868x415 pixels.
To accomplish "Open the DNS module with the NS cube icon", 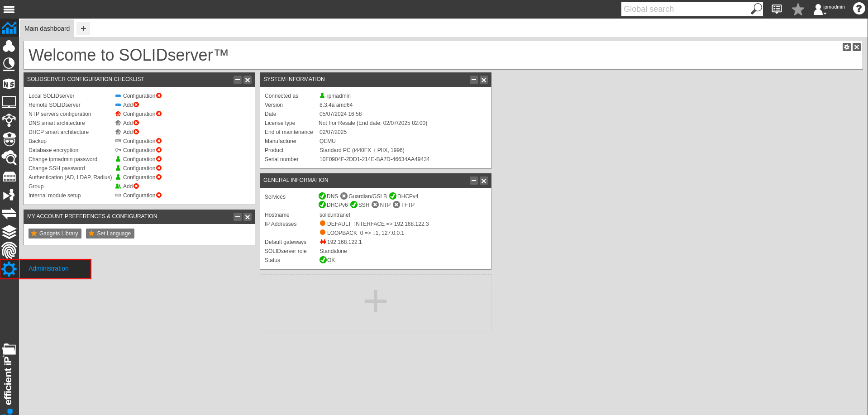I will pos(9,84).
